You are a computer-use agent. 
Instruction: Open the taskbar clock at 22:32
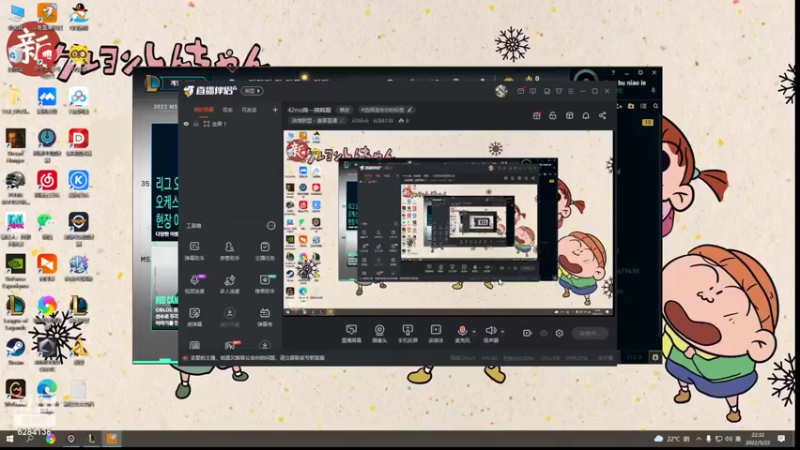(x=758, y=439)
